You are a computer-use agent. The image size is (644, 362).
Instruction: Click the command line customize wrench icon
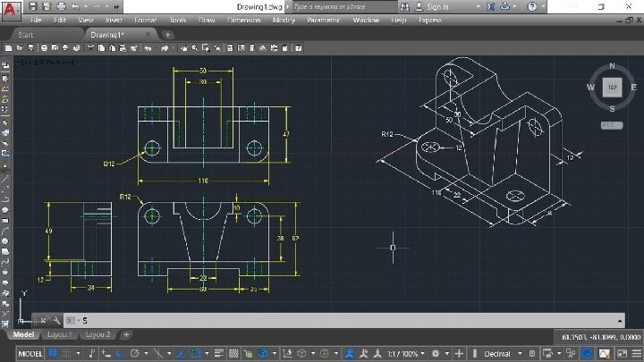coord(56,319)
